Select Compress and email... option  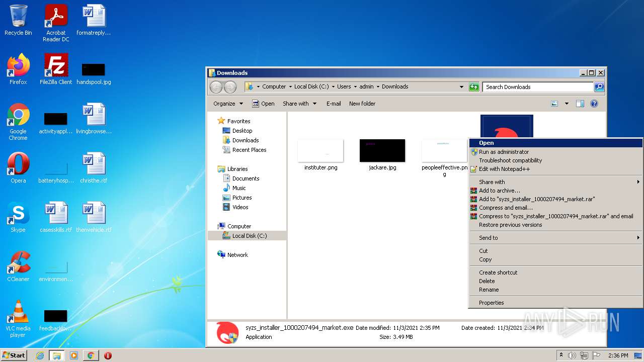click(x=556, y=208)
